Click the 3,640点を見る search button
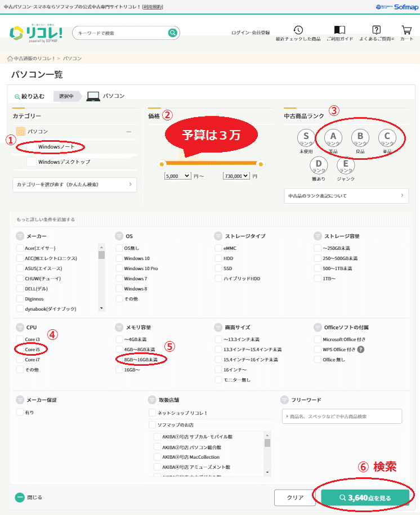The image size is (420, 515). (365, 498)
